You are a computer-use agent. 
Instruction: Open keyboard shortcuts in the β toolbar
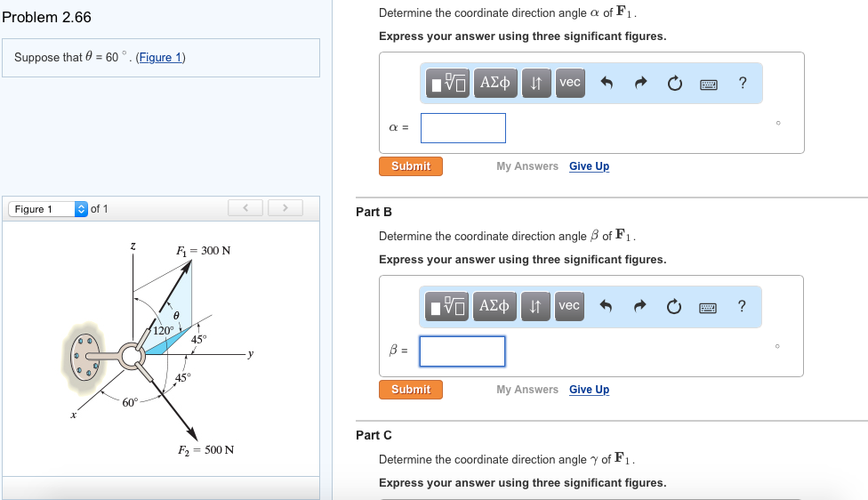point(709,307)
